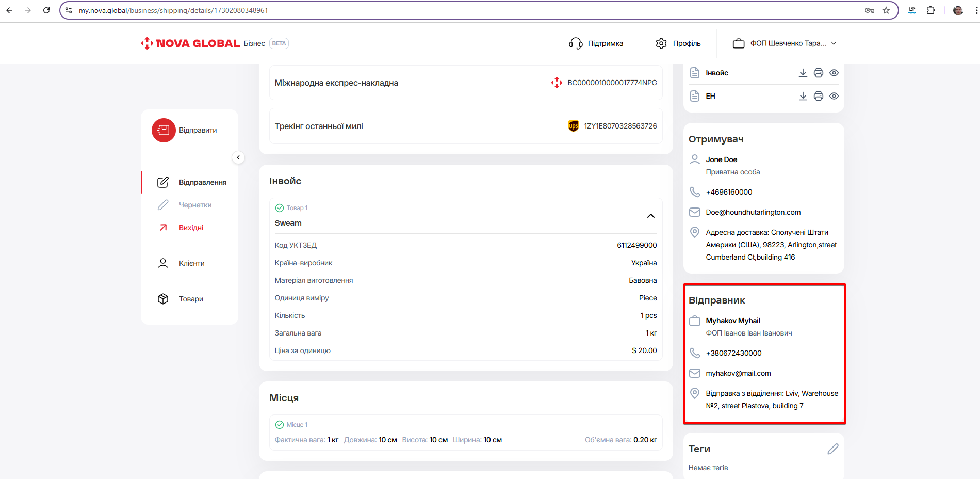Open Чернетки in the sidebar

[195, 205]
